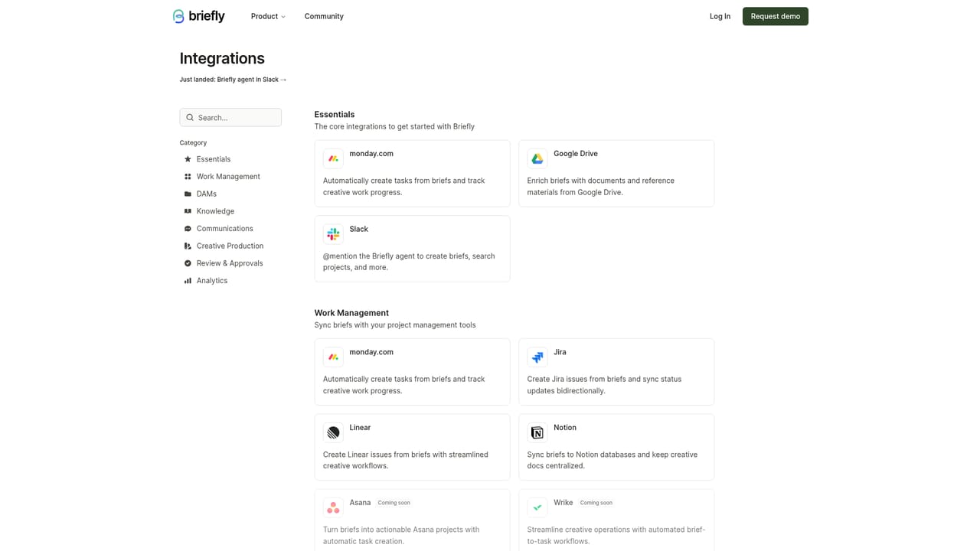The height and width of the screenshot is (551, 980).
Task: Open the Google Drive card description text
Action: pos(601,187)
